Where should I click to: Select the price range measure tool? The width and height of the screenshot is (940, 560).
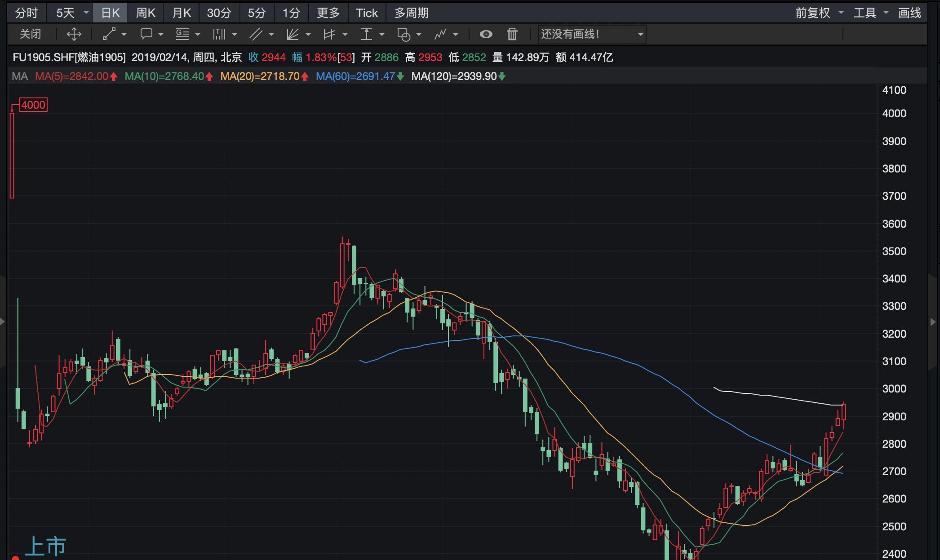pos(367,34)
